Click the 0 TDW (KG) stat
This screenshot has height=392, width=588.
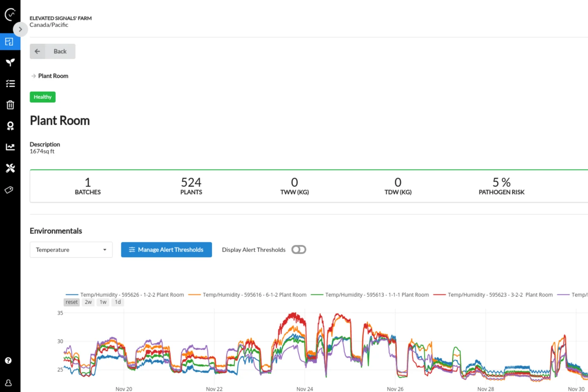pos(398,186)
